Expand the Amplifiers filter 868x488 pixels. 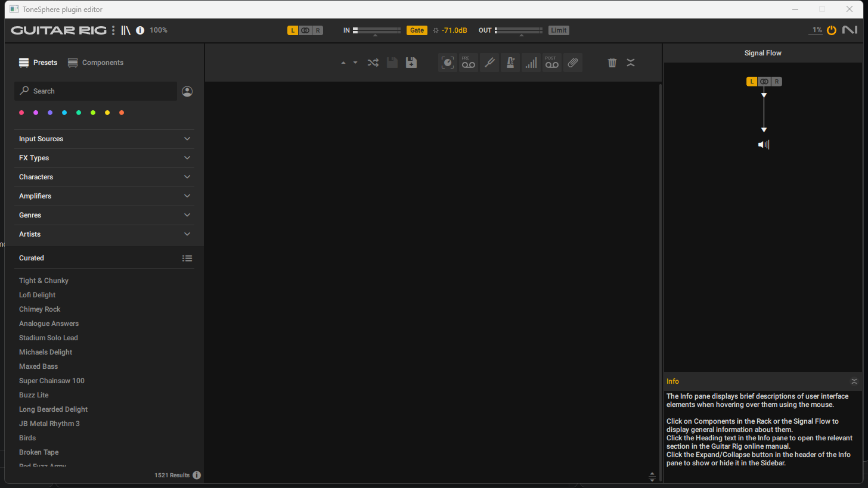104,196
